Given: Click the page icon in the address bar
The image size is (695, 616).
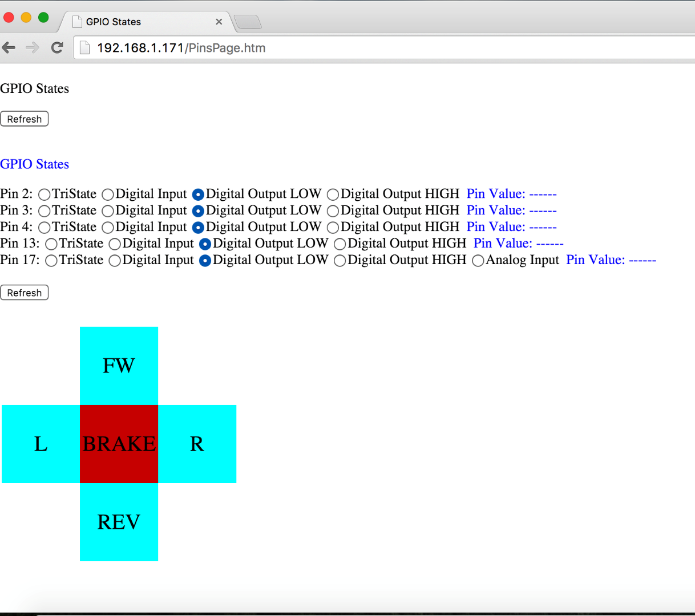Looking at the screenshot, I should point(84,47).
